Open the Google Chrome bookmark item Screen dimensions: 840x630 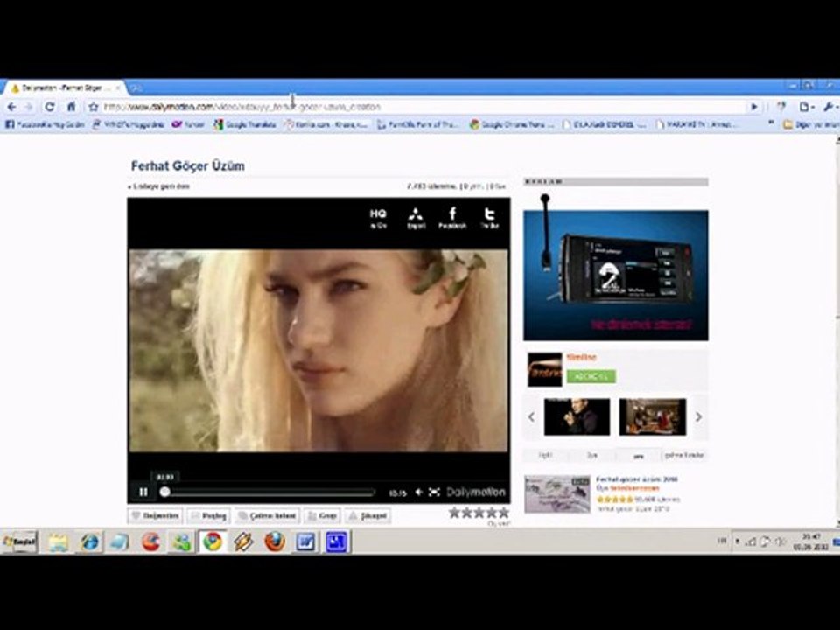coord(512,124)
